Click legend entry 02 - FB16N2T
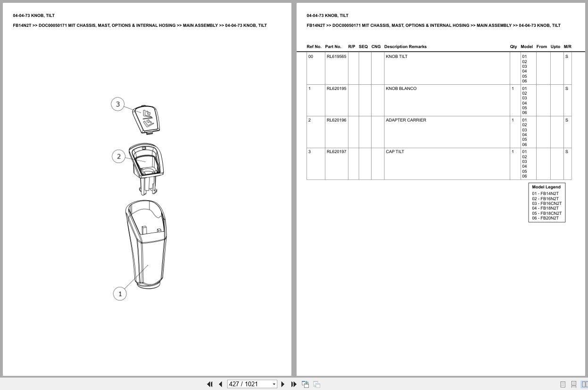The width and height of the screenshot is (588, 390). [546, 199]
